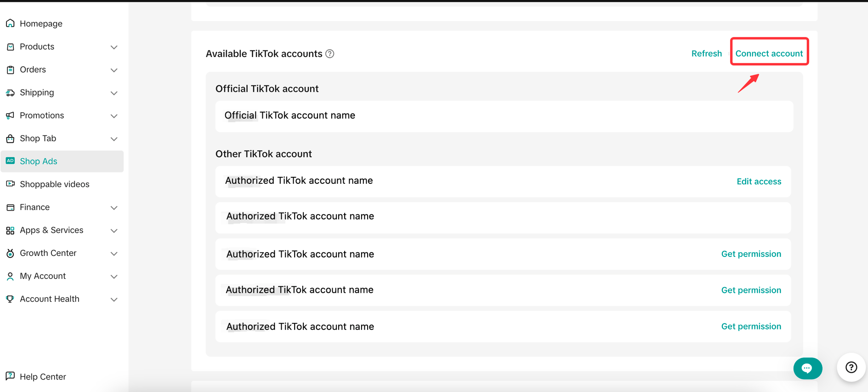Click the Help Center icon in sidebar
Viewport: 868px width, 392px height.
(x=10, y=376)
